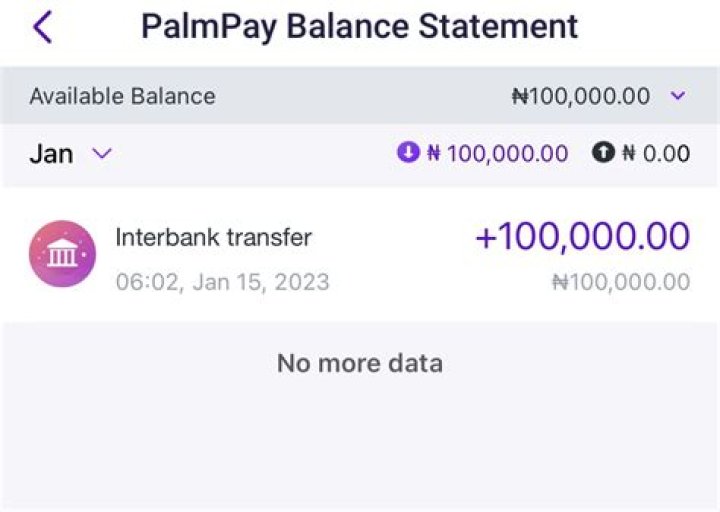The image size is (720, 512).
Task: Open the Jan month dropdown arrow
Action: point(102,153)
